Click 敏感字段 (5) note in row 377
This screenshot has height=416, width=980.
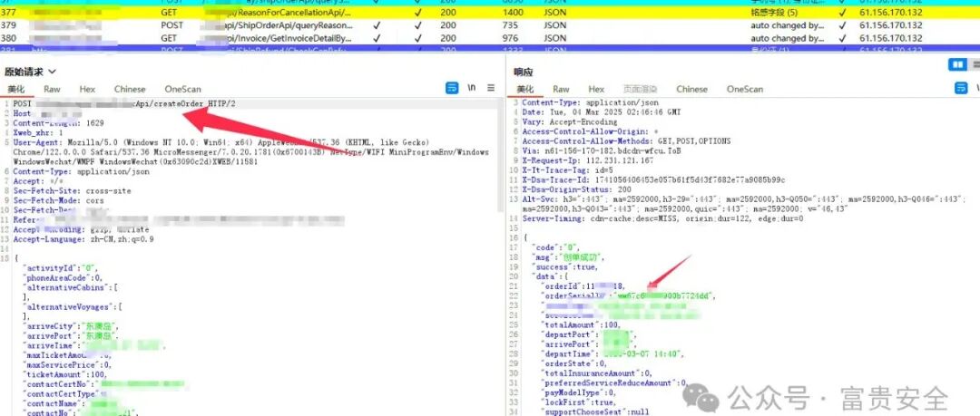[776, 12]
